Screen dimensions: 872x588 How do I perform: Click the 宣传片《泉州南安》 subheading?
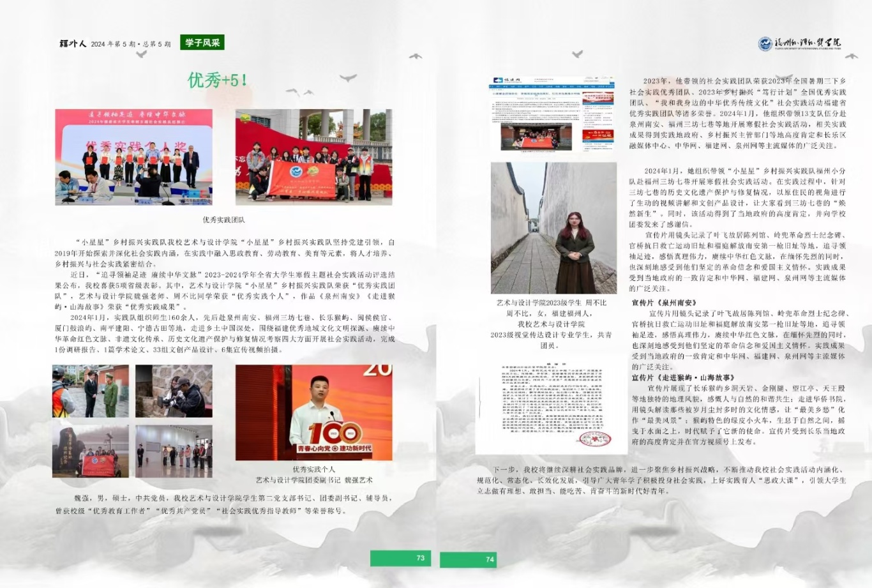pos(664,303)
